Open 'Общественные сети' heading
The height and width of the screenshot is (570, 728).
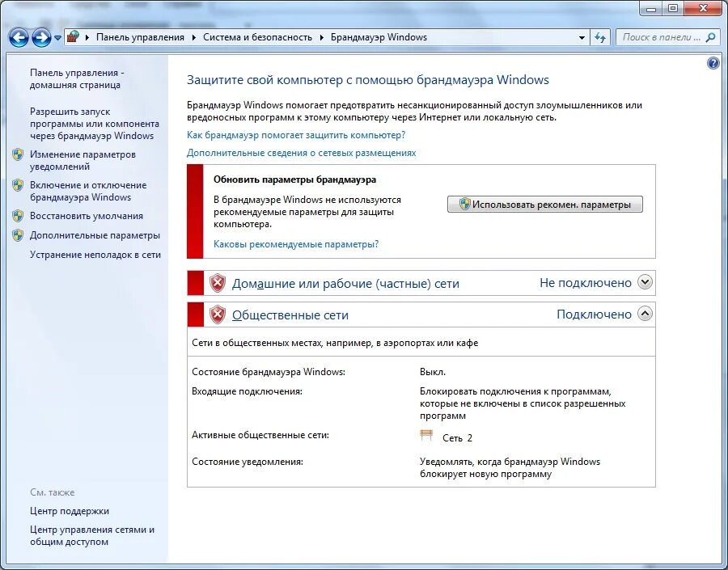tap(290, 315)
